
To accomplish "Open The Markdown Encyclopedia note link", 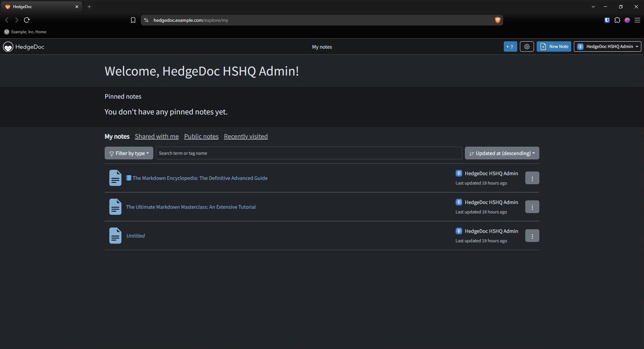I will pos(197,178).
